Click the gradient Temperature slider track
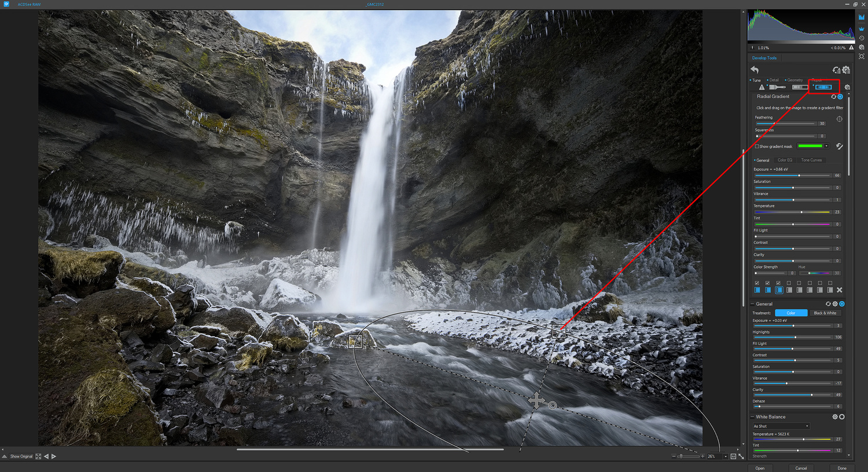Image resolution: width=868 pixels, height=472 pixels. tap(792, 212)
